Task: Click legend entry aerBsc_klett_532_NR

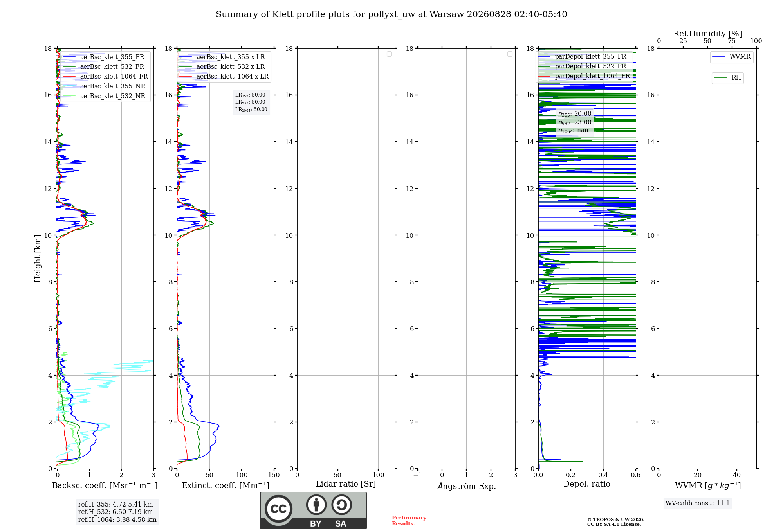Action: 104,96
